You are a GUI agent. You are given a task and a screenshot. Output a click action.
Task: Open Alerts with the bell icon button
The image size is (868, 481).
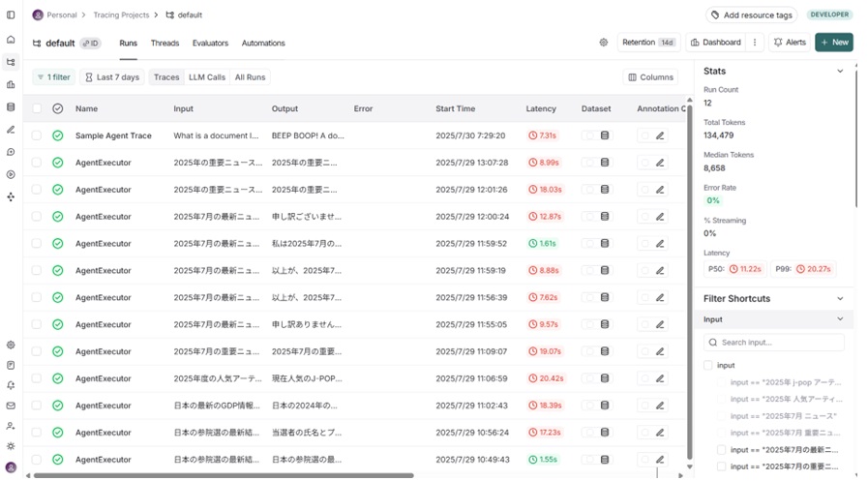point(790,43)
